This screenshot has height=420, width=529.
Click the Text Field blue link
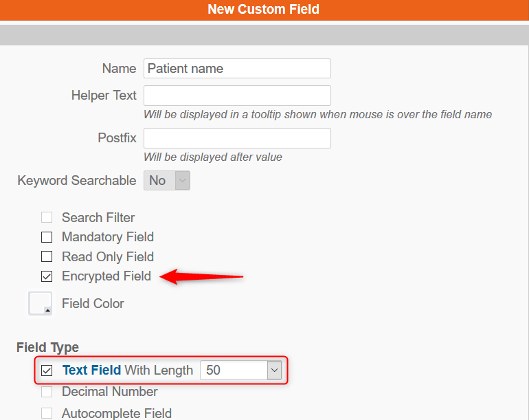(91, 371)
